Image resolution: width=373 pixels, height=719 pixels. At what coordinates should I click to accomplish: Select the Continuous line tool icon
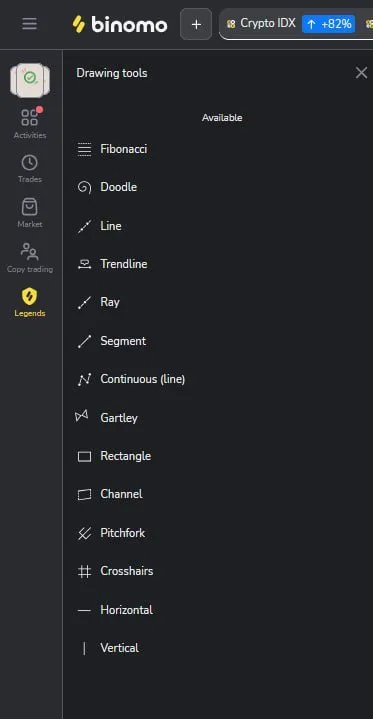(84, 380)
